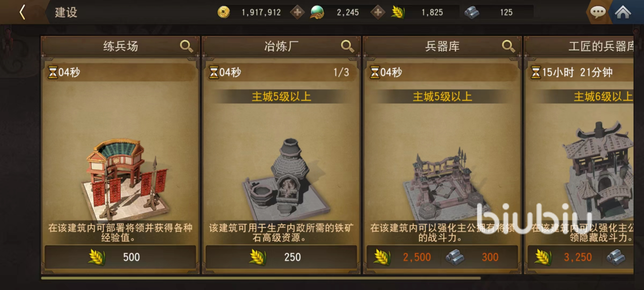
Task: Add more jade with plus button
Action: click(378, 12)
